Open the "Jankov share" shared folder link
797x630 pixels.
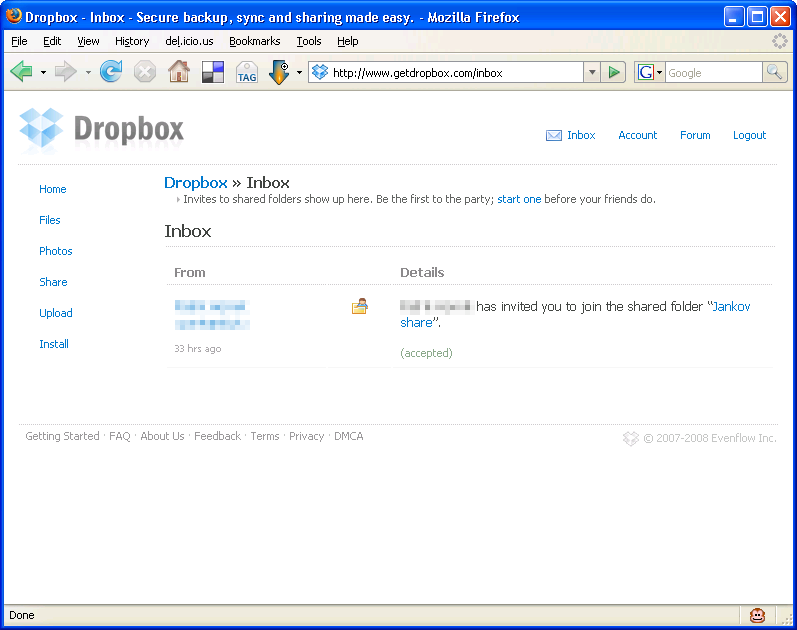point(575,314)
